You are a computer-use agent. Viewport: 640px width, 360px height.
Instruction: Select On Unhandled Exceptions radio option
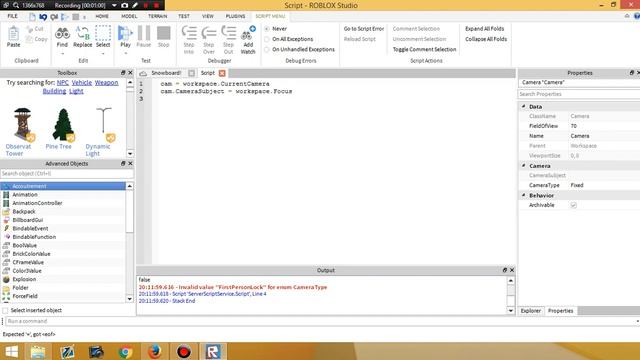(267, 49)
